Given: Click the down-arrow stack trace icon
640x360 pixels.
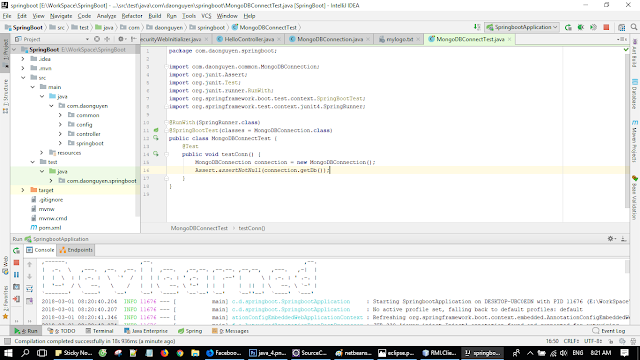Looking at the screenshot, I should [x=29, y=276].
